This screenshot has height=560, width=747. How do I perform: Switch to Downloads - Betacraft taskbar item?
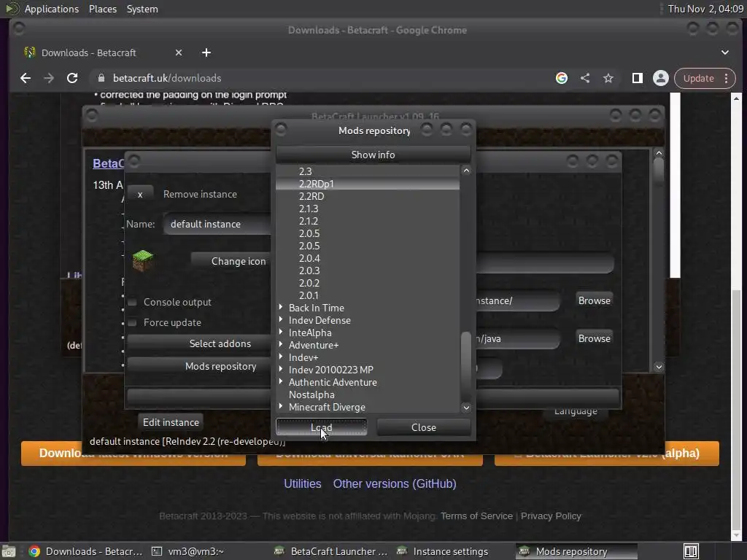click(86, 551)
